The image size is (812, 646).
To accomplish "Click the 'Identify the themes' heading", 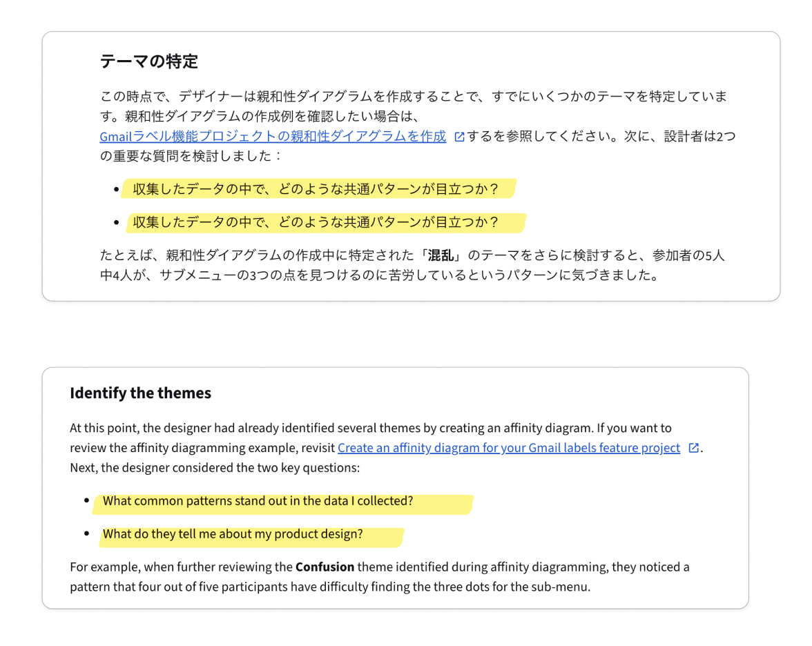I will (x=140, y=393).
